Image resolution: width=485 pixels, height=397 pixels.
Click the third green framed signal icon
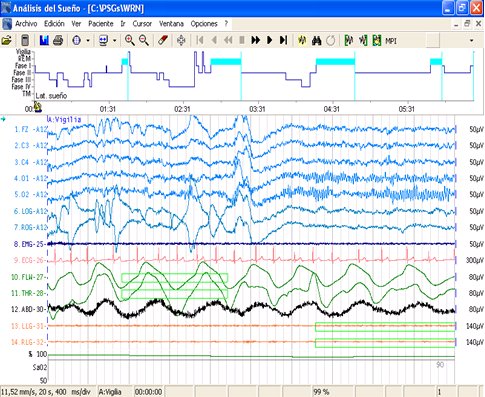pyautogui.click(x=377, y=41)
